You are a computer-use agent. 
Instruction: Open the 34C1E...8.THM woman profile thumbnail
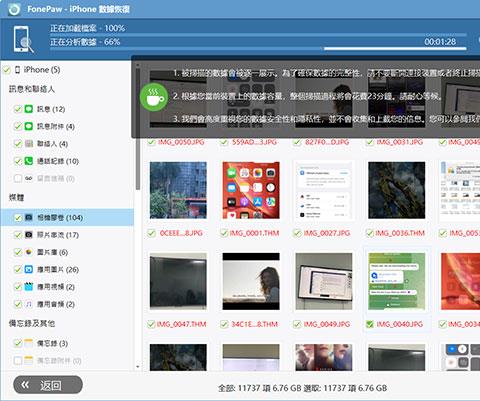pos(251,281)
